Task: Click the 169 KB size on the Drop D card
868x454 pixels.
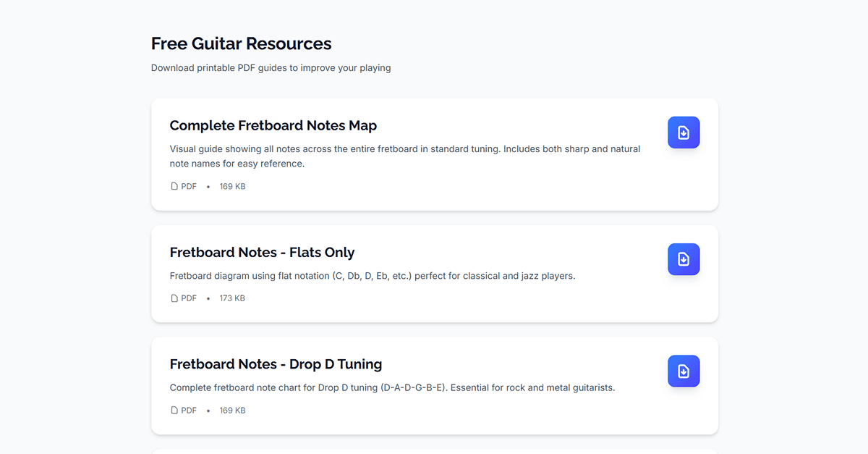Action: [x=232, y=410]
